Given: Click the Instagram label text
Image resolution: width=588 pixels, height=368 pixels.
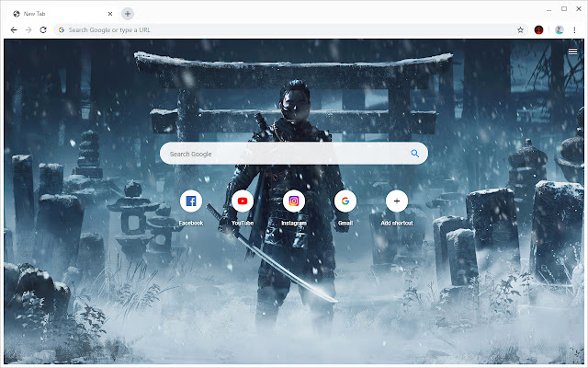Looking at the screenshot, I should [294, 223].
